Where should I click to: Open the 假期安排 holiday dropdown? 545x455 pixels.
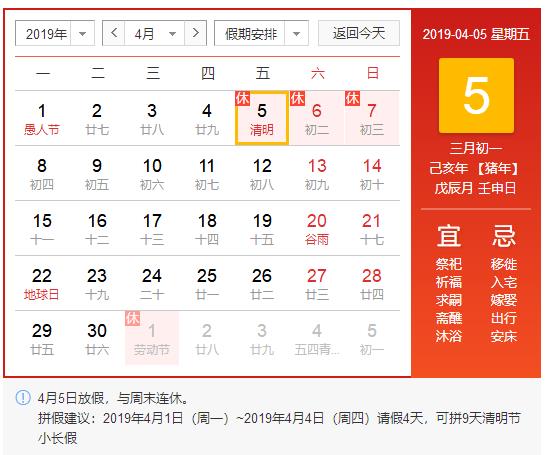click(261, 33)
